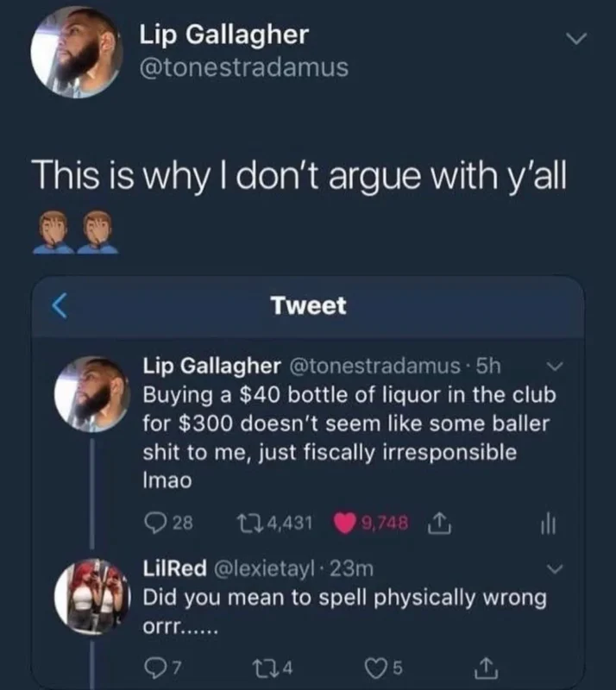Like LilRed's reply with 5 likes
Screen dimensions: 616x690
[x=384, y=668]
